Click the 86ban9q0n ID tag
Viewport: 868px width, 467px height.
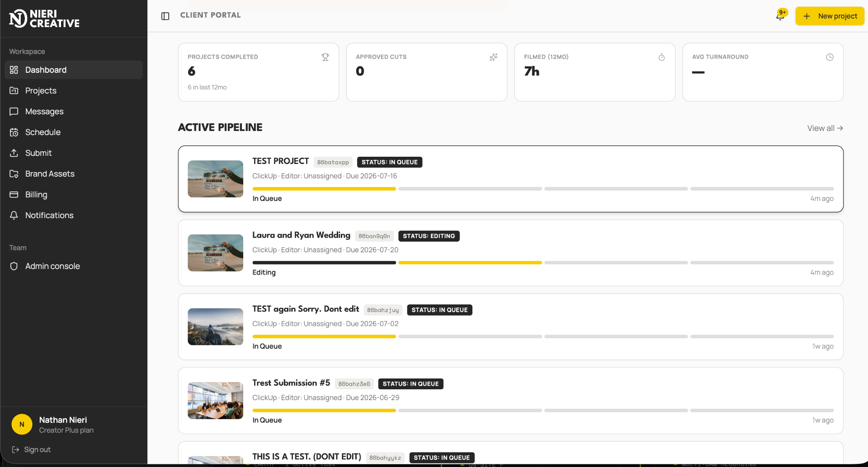[x=374, y=236]
